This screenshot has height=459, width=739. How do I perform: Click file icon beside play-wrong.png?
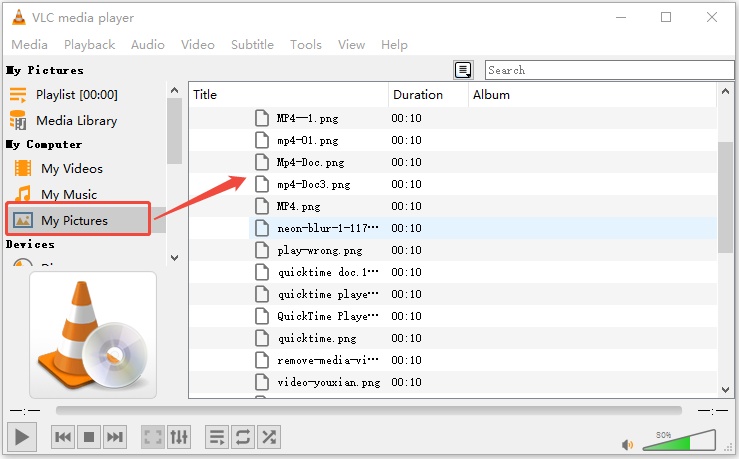(262, 250)
